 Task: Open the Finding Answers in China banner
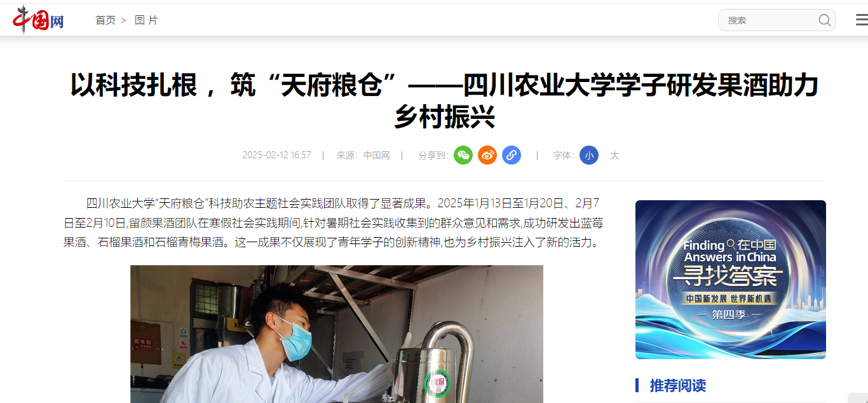(x=731, y=280)
